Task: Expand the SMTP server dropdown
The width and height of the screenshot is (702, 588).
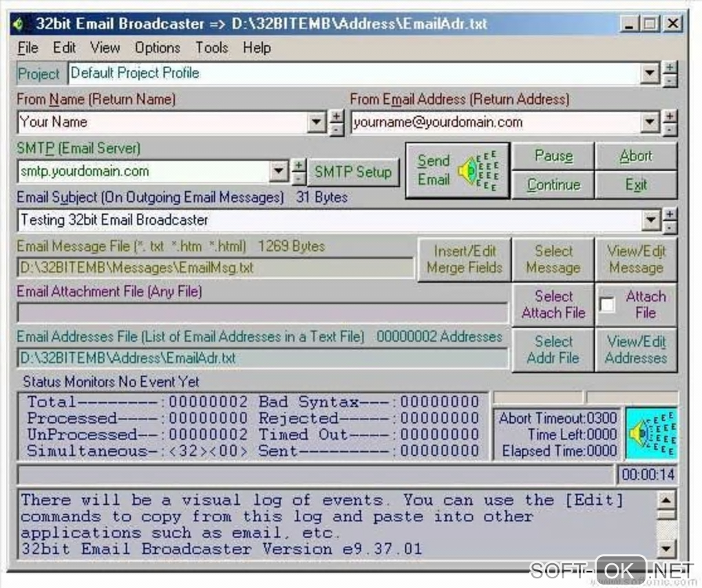Action: (x=278, y=171)
